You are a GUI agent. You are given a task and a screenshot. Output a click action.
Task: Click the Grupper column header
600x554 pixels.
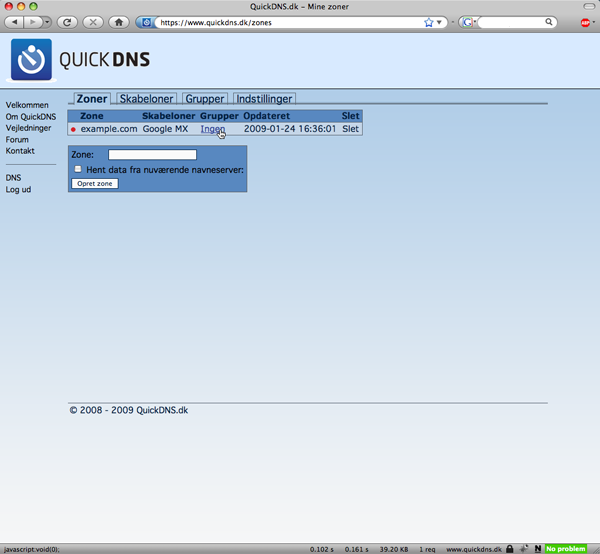[219, 116]
